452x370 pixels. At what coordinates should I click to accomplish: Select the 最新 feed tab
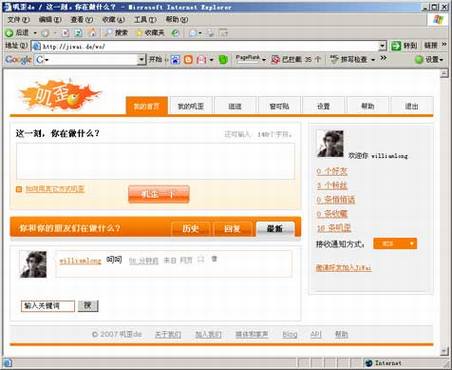tap(275, 229)
